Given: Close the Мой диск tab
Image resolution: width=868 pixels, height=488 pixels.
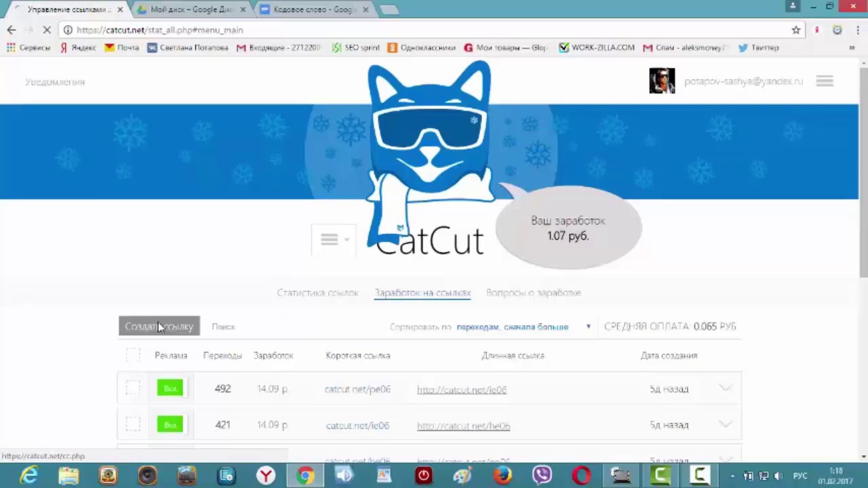Looking at the screenshot, I should tap(243, 9).
